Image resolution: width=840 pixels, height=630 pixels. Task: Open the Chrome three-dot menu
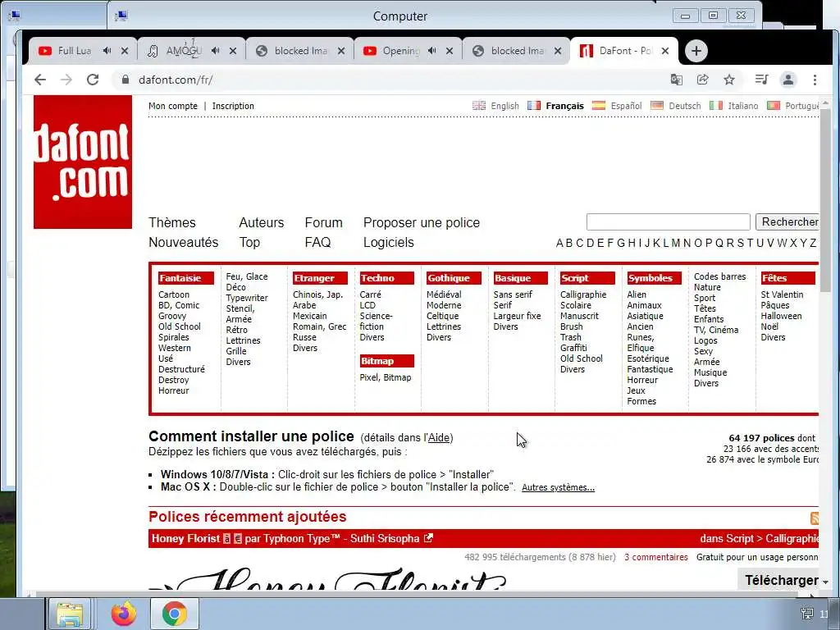coord(815,80)
